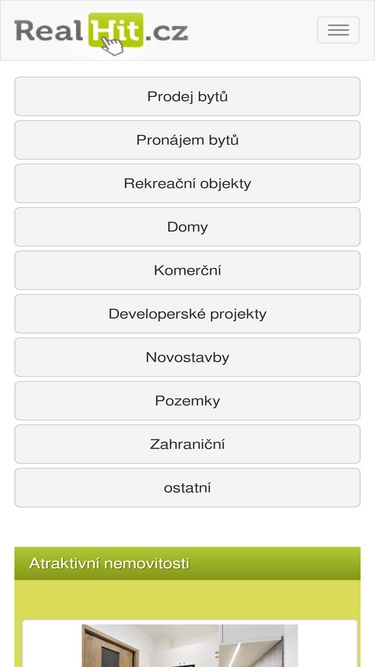Browse the Domy category

tap(188, 227)
